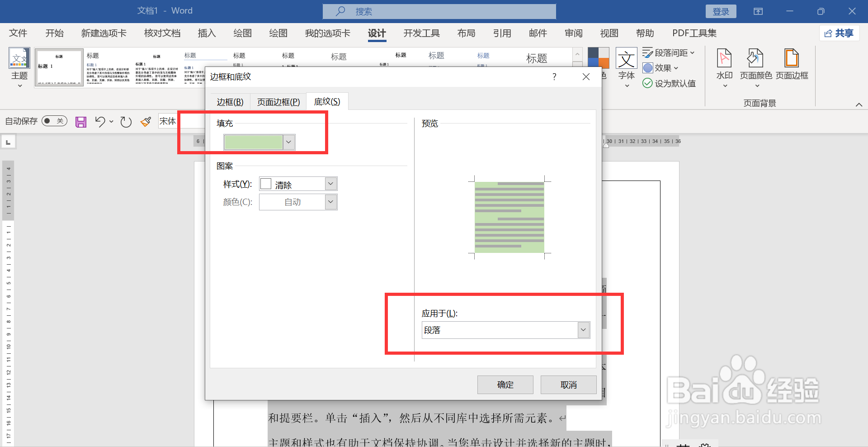Expand the undo history dropdown arrow
This screenshot has height=447, width=868.
(111, 122)
